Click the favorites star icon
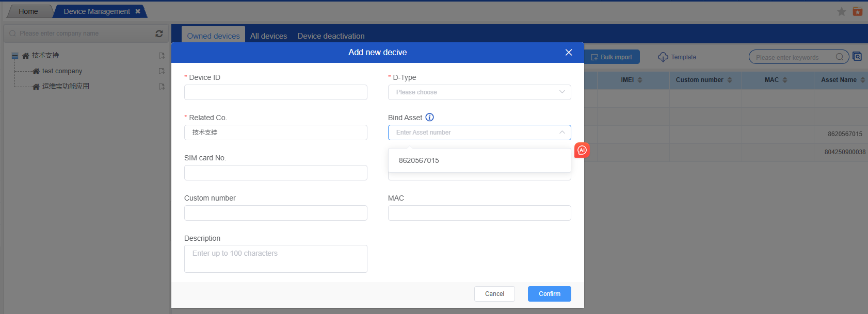Viewport: 868px width, 314px height. tap(841, 11)
